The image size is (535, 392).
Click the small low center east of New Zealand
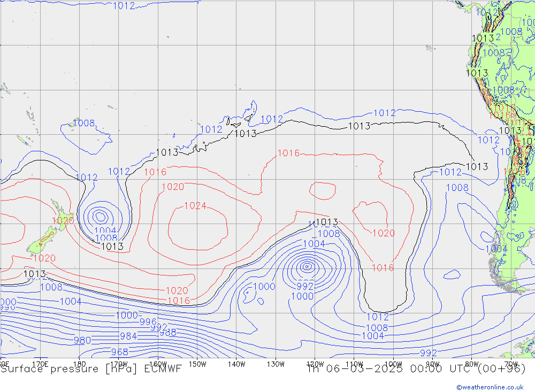tap(100, 217)
